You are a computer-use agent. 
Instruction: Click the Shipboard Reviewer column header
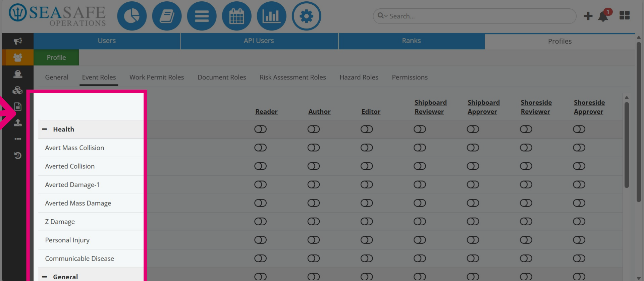[x=430, y=107]
